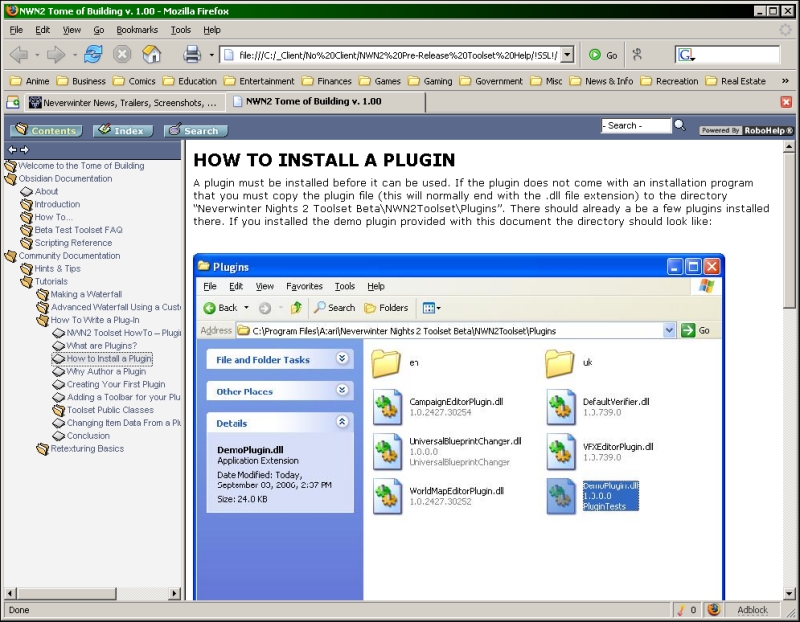Click the Back arrow navigation icon
The image size is (800, 622).
[x=19, y=54]
